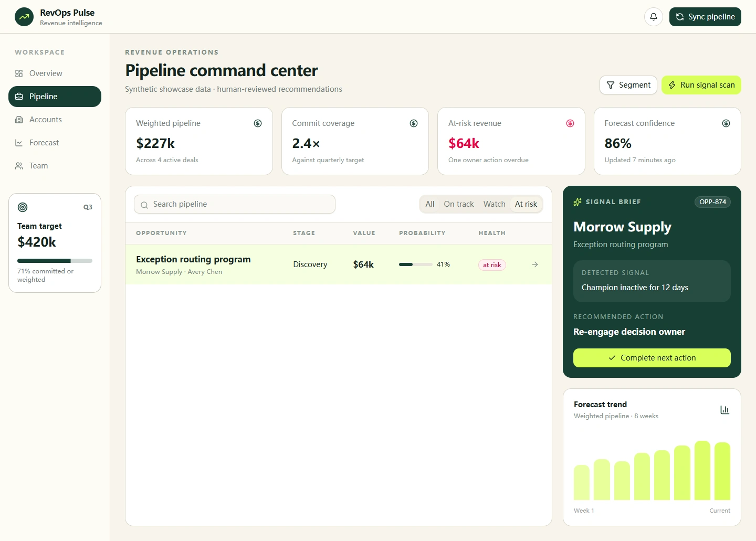Image resolution: width=756 pixels, height=541 pixels.
Task: Click Complete next action button
Action: pyautogui.click(x=652, y=358)
